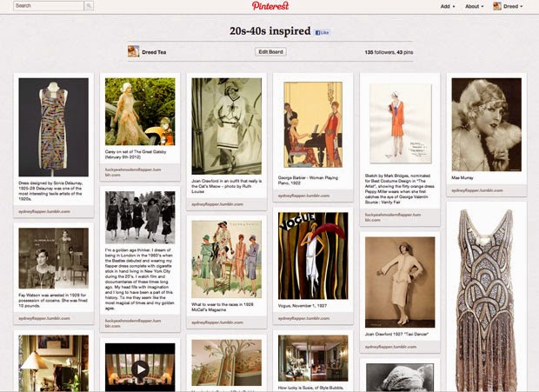Click Dreed Tea username link
Viewport: 539px width, 392px height.
tap(154, 52)
